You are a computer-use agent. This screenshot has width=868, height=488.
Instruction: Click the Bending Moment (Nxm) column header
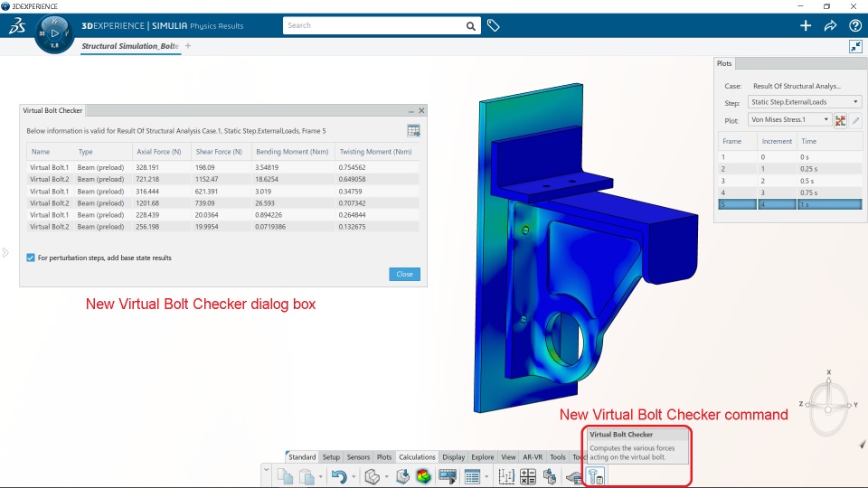click(x=292, y=152)
